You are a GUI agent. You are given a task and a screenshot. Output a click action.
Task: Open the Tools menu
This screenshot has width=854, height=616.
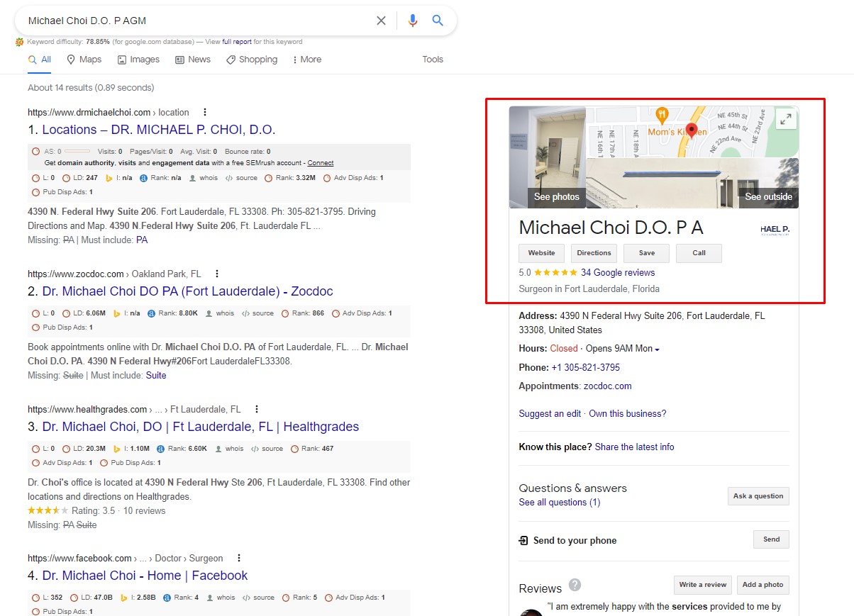tap(433, 60)
